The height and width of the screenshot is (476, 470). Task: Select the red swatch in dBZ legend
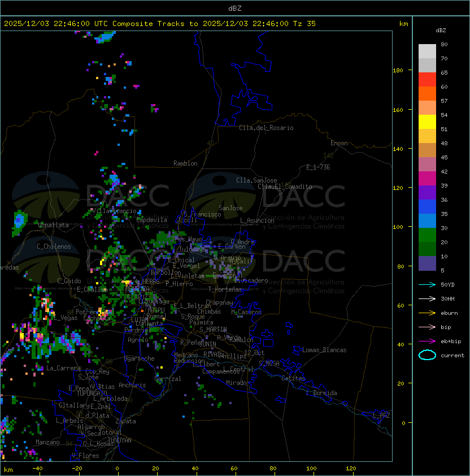[x=427, y=80]
